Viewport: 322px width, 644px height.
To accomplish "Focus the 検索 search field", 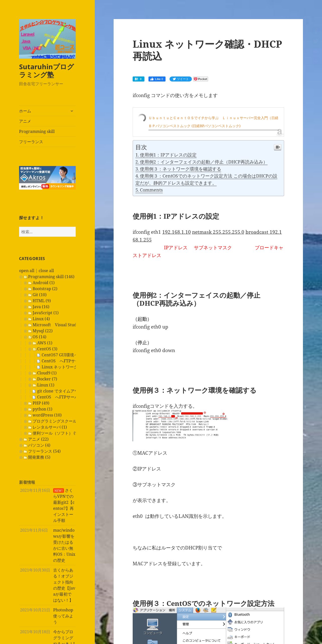I will [x=47, y=232].
